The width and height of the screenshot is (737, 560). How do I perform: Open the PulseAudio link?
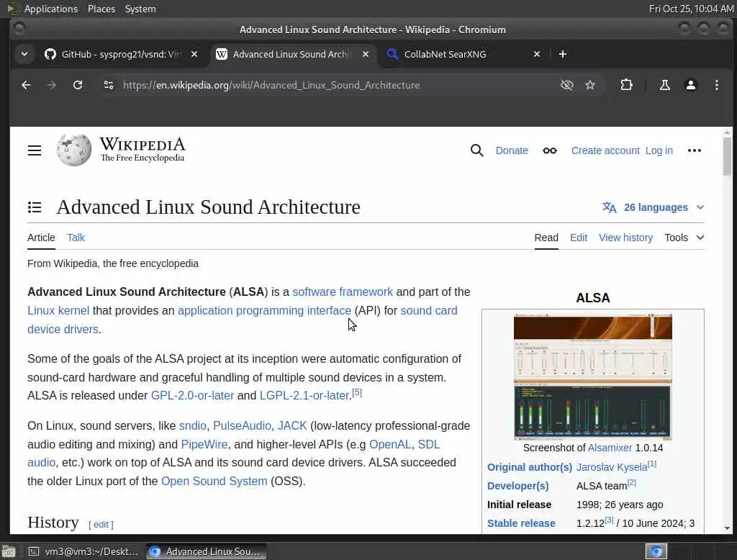242,425
